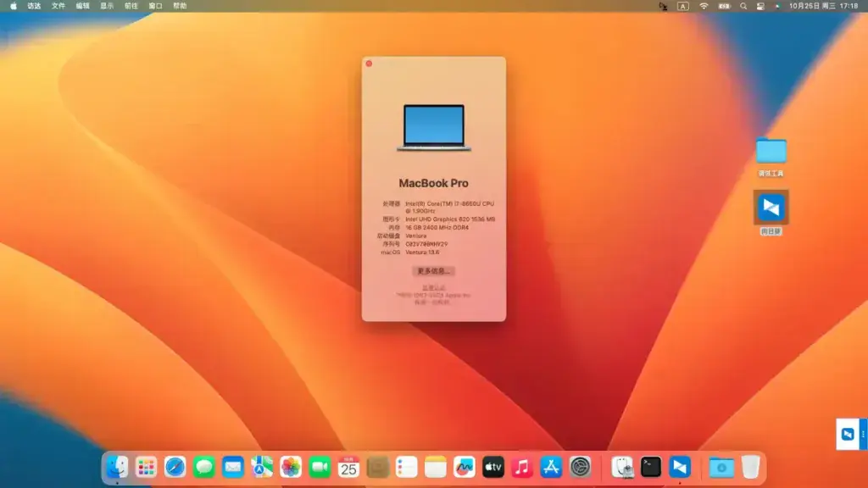Open the 文件 menu
Viewport: 868px width, 488px height.
(58, 6)
